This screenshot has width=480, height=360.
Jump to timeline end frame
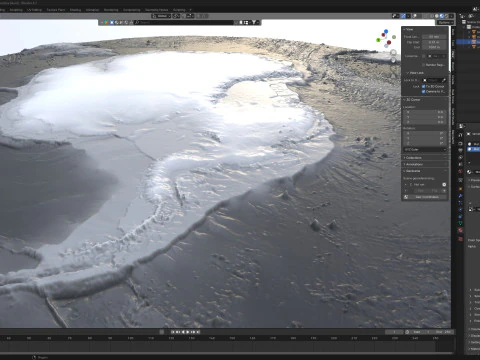(x=198, y=332)
